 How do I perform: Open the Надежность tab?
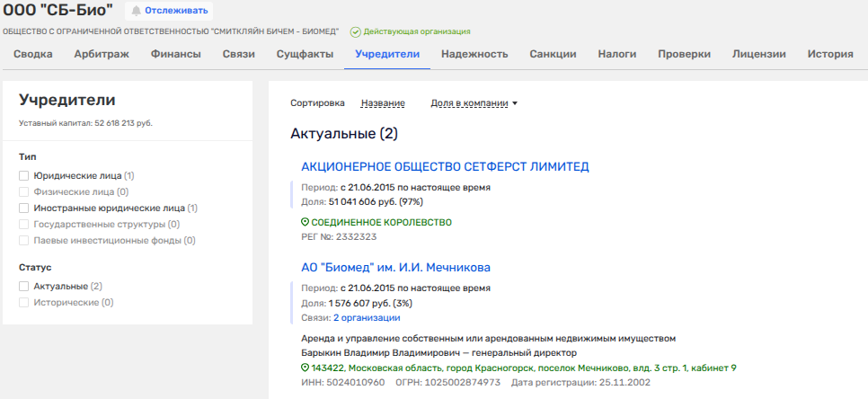coord(474,54)
